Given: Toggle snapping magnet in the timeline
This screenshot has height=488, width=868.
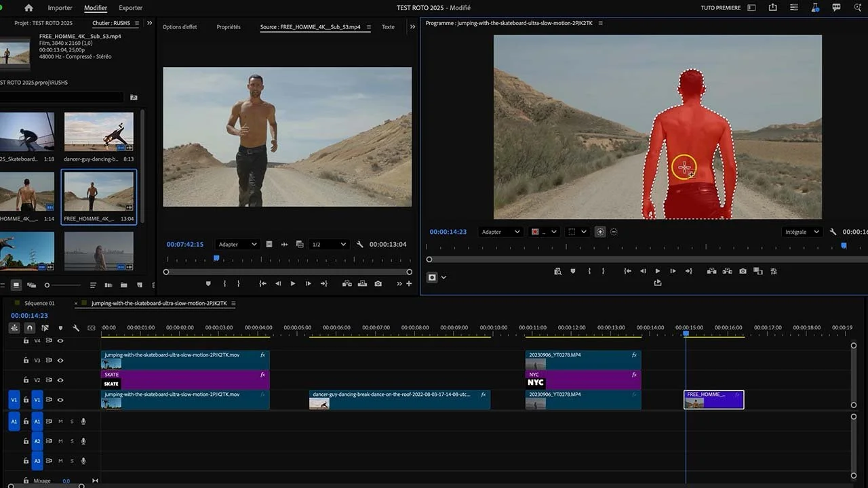Looking at the screenshot, I should click(x=29, y=328).
